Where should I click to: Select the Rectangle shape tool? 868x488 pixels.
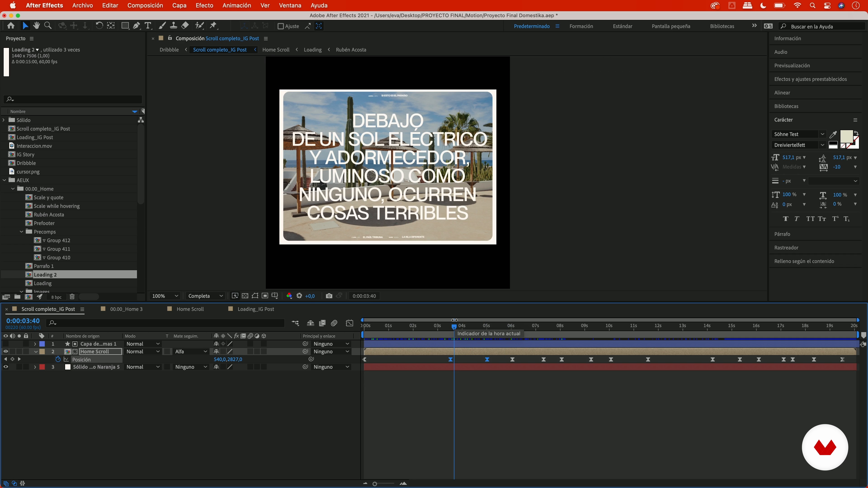click(x=125, y=26)
